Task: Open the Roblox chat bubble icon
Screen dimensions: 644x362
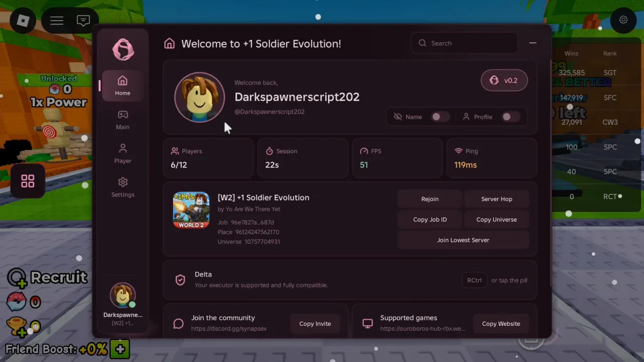Action: pyautogui.click(x=84, y=21)
